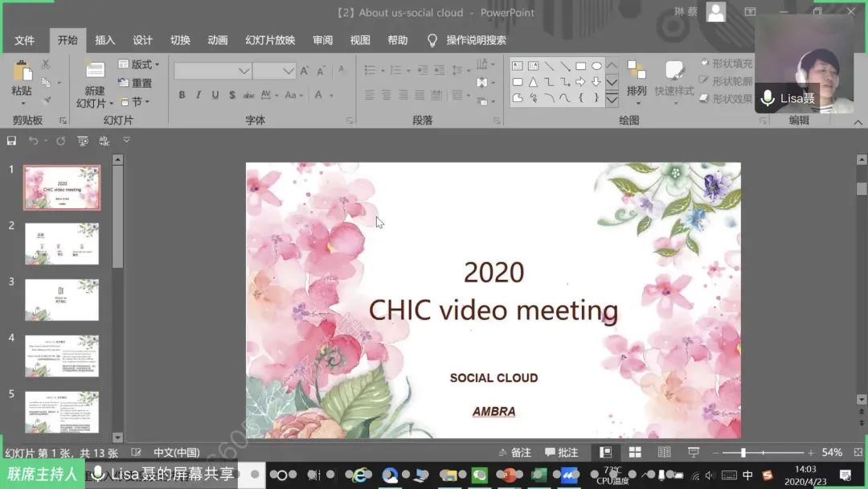
Task: Switch to the 幻灯片放映 Slide Show tab
Action: click(270, 40)
